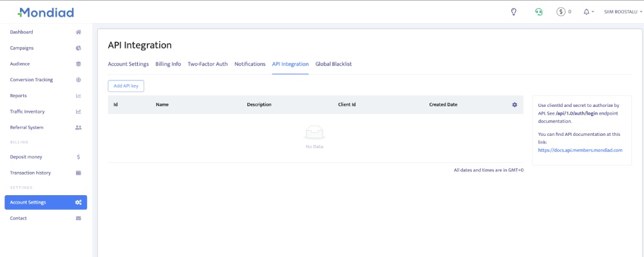Open the lightbulb tips icon
This screenshot has width=644, height=257.
tap(513, 12)
